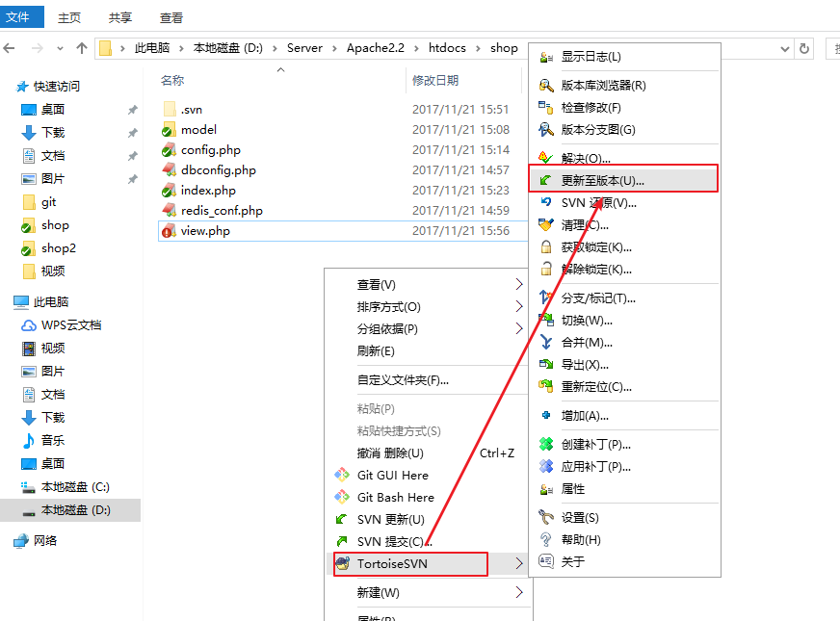
Task: Click the SVN Revert arrow icon
Action: [x=546, y=202]
